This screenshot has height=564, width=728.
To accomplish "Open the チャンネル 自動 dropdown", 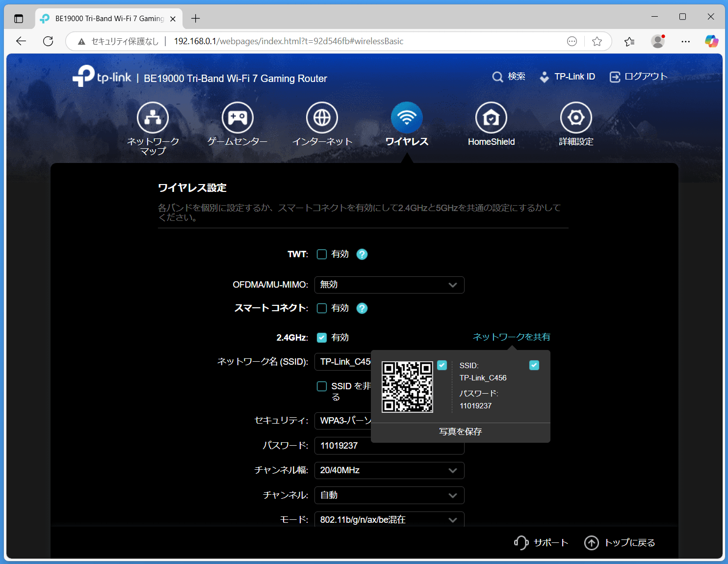I will pos(390,495).
